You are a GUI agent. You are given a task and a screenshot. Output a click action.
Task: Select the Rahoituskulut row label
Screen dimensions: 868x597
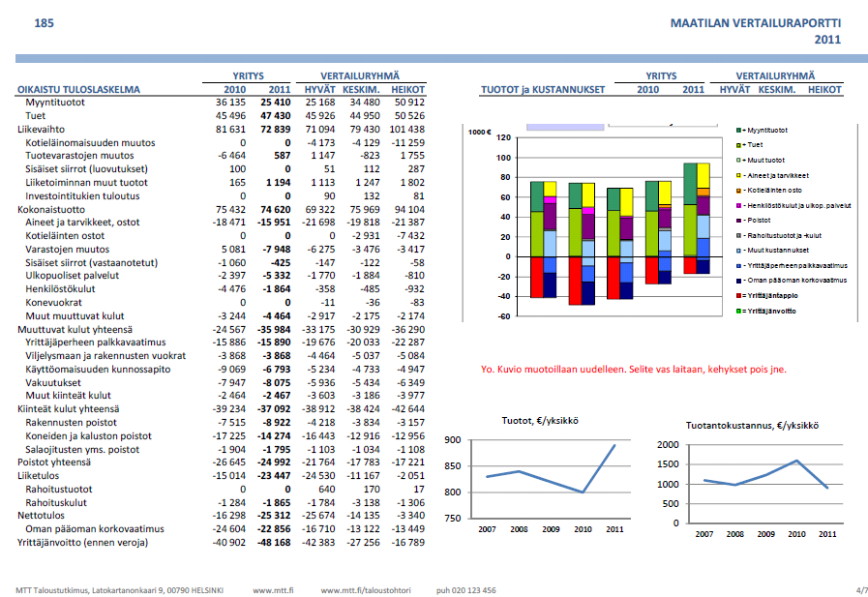[56, 503]
